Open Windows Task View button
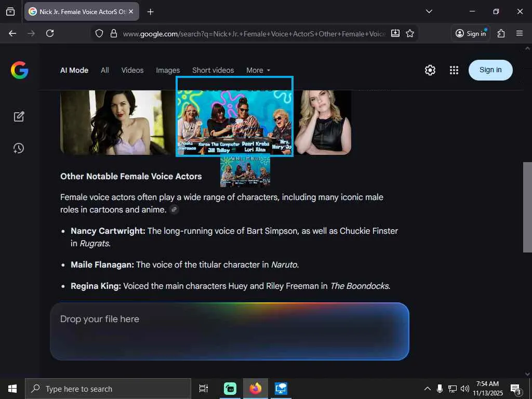The width and height of the screenshot is (532, 399). [204, 389]
